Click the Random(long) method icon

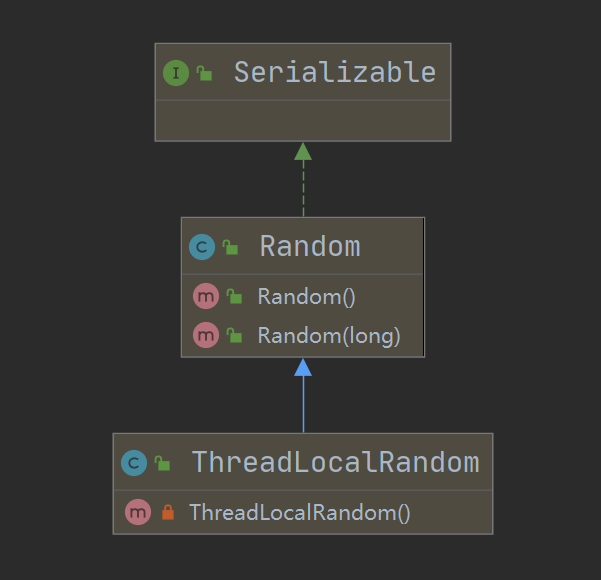[206, 335]
